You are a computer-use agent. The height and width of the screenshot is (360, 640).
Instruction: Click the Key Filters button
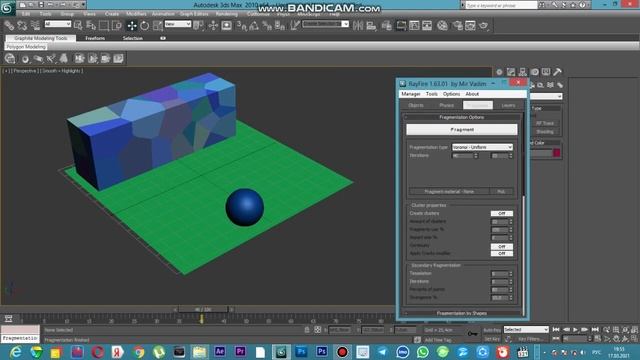point(530,339)
